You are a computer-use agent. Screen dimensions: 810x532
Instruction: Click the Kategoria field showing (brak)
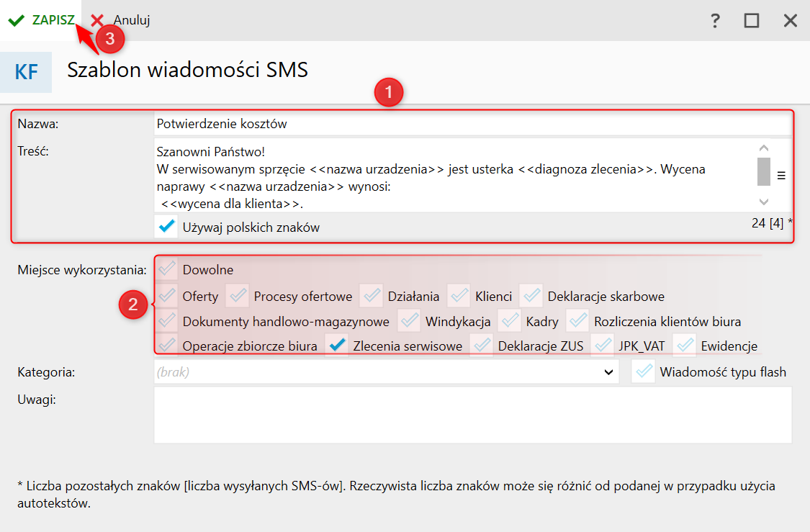coord(387,372)
